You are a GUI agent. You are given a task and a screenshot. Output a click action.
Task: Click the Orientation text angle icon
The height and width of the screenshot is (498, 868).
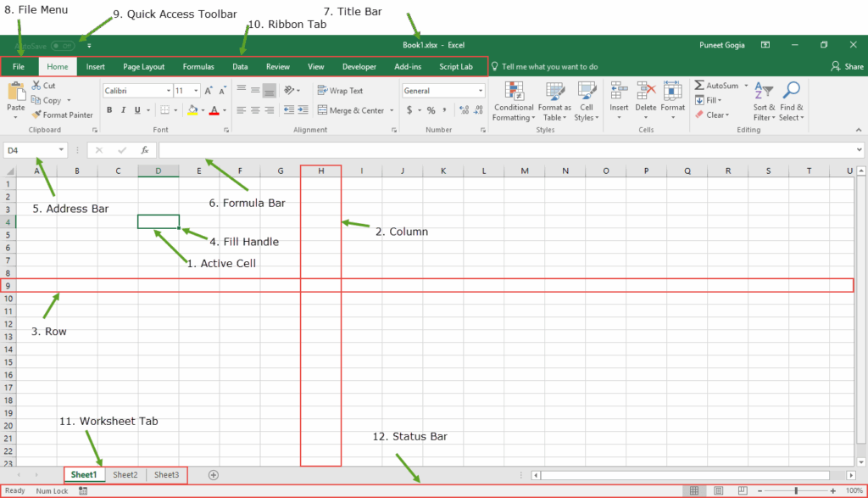[x=289, y=90]
